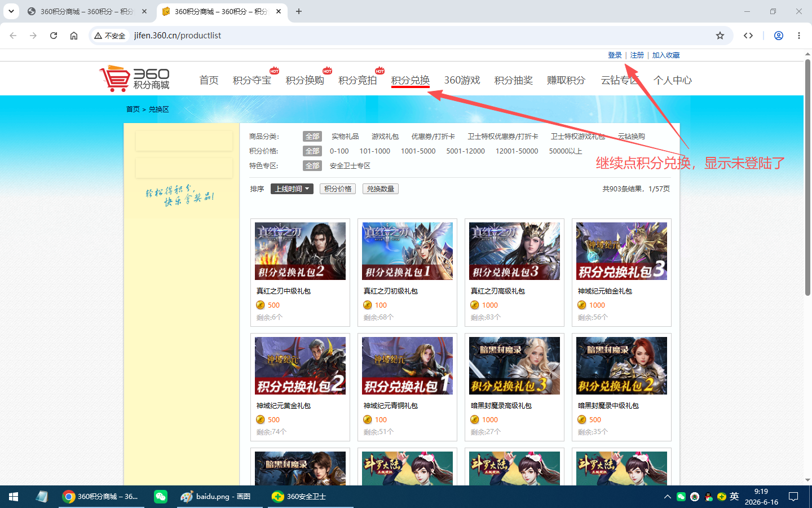
Task: Open the 积分兑换 navigation item
Action: coord(411,80)
